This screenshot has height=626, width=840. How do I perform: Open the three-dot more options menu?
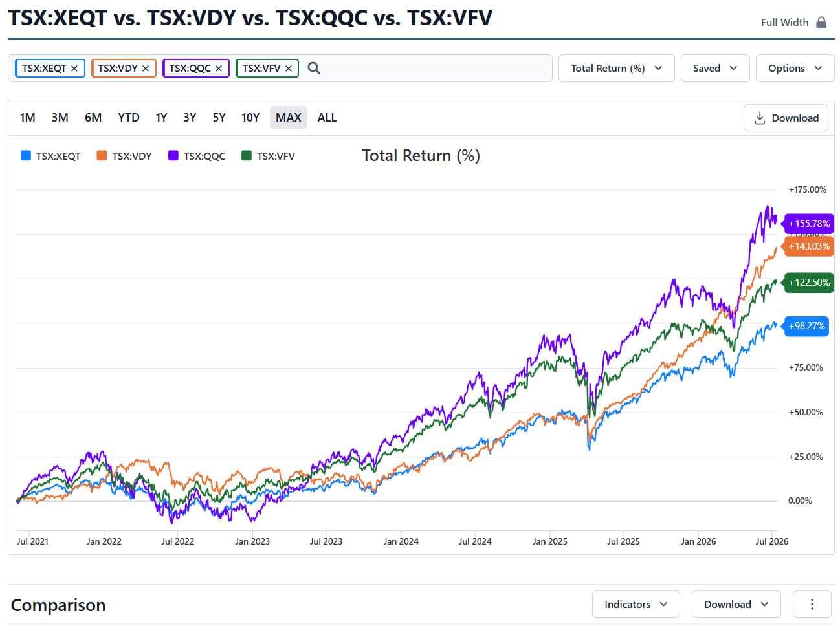coord(812,604)
